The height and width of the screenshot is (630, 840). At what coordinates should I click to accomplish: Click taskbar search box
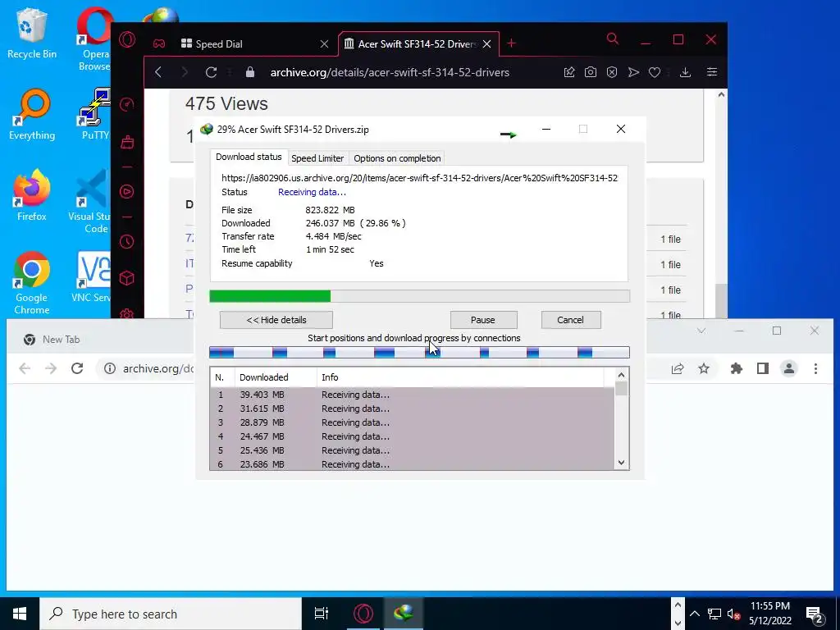click(171, 614)
